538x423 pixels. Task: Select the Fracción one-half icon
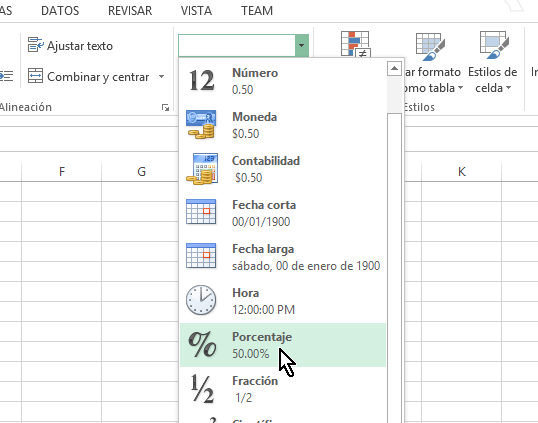coord(202,389)
